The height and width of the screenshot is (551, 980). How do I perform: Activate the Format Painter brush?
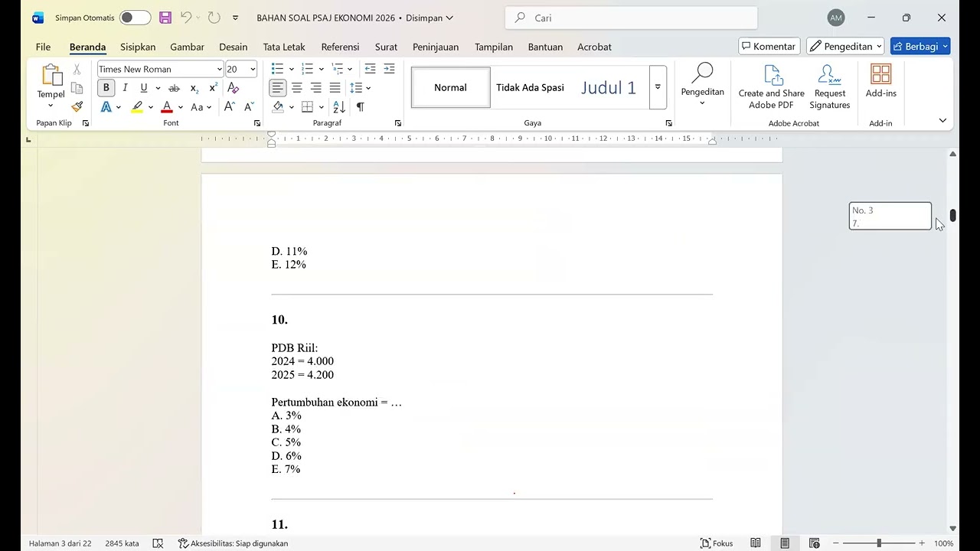coord(77,107)
